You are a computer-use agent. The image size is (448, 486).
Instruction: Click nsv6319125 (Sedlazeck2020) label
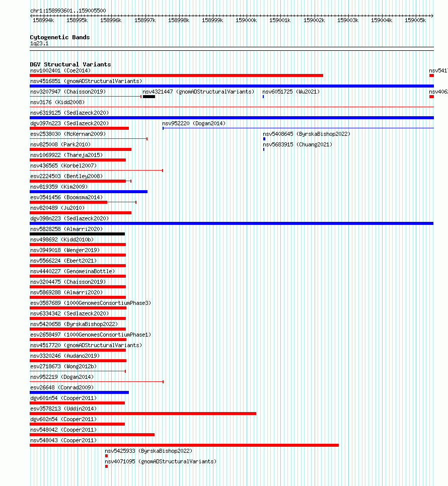tap(69, 113)
